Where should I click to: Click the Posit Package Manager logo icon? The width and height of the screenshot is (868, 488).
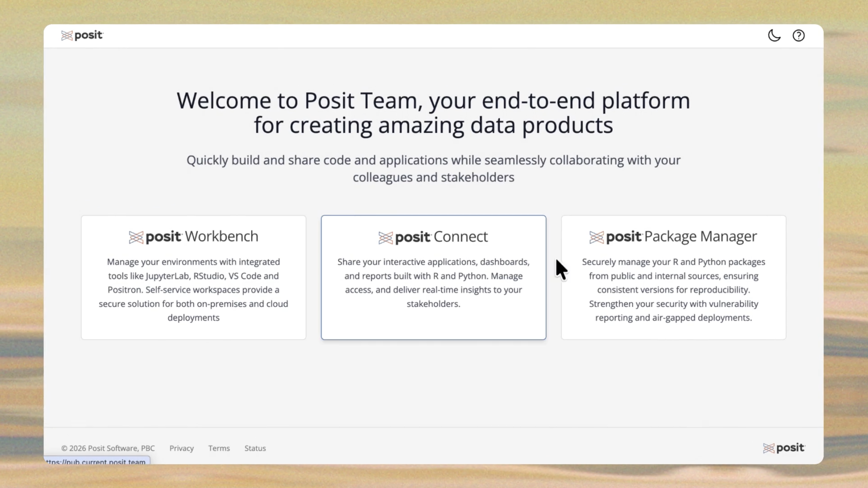(596, 237)
